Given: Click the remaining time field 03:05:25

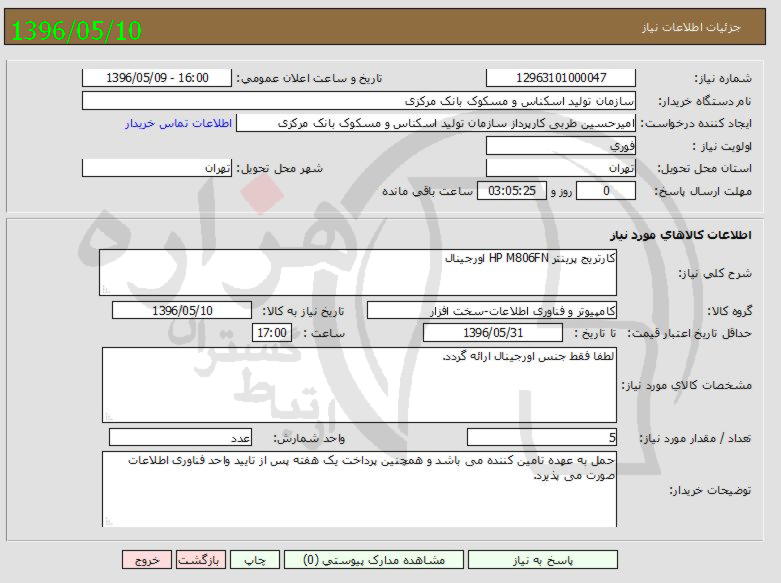Looking at the screenshot, I should 513,190.
